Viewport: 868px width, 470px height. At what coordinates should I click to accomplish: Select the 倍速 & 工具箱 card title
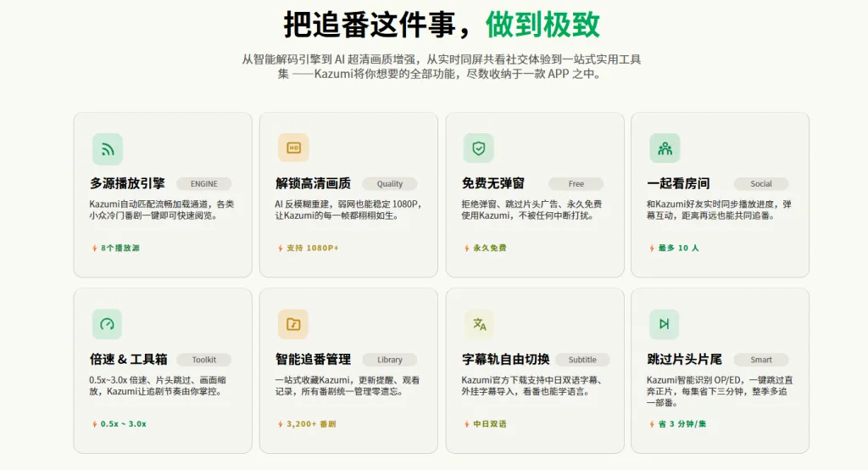(x=129, y=359)
